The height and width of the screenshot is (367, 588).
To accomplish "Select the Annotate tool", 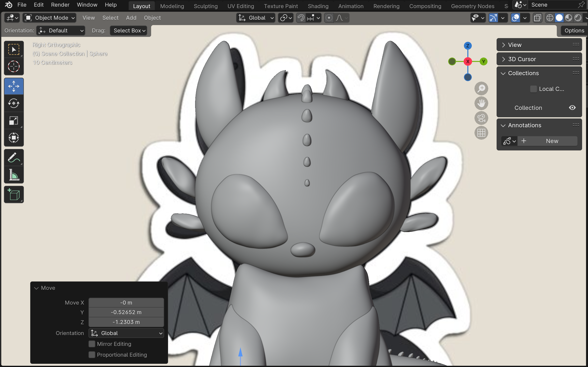I will tap(14, 158).
